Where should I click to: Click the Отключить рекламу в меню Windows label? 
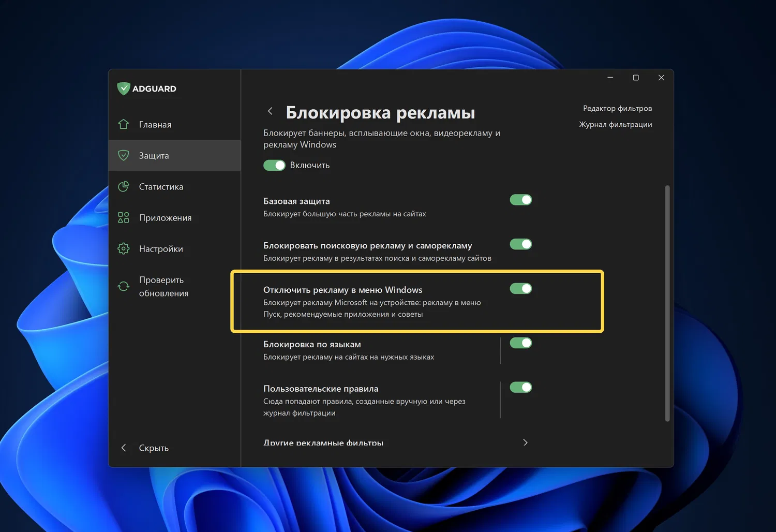pos(343,290)
